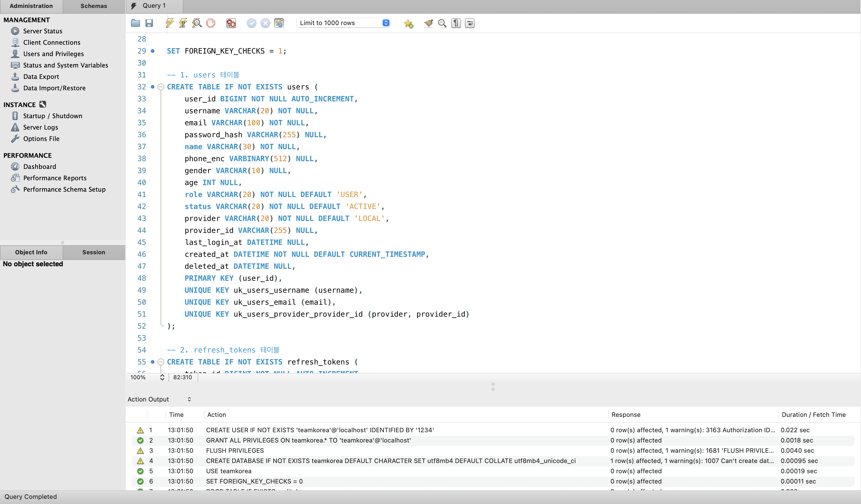
Task: Open Users and Privileges
Action: pyautogui.click(x=53, y=54)
